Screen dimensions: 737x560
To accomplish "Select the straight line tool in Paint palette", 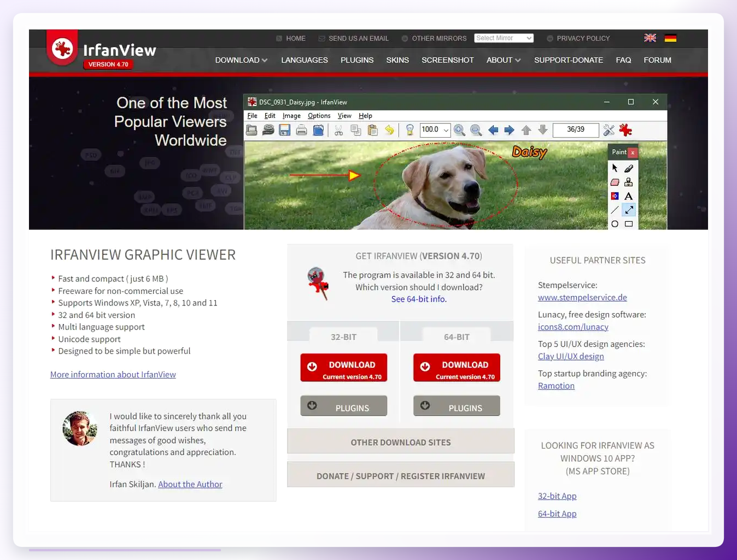I will coord(615,210).
